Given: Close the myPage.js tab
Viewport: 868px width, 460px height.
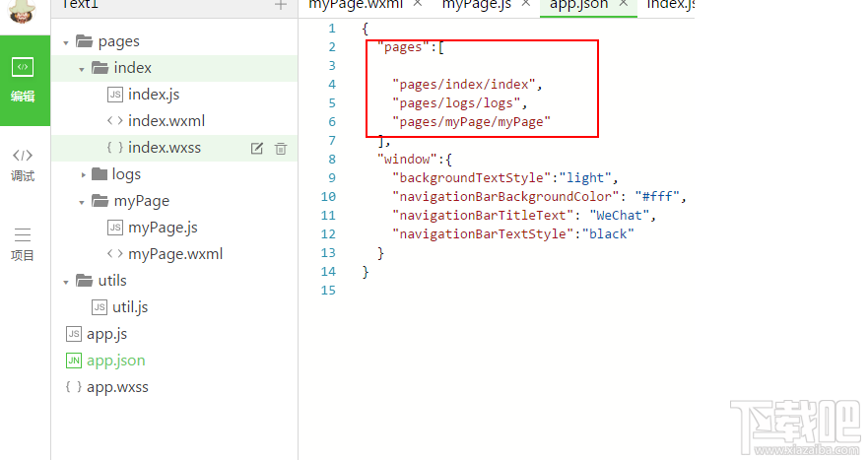Looking at the screenshot, I should point(526,3).
